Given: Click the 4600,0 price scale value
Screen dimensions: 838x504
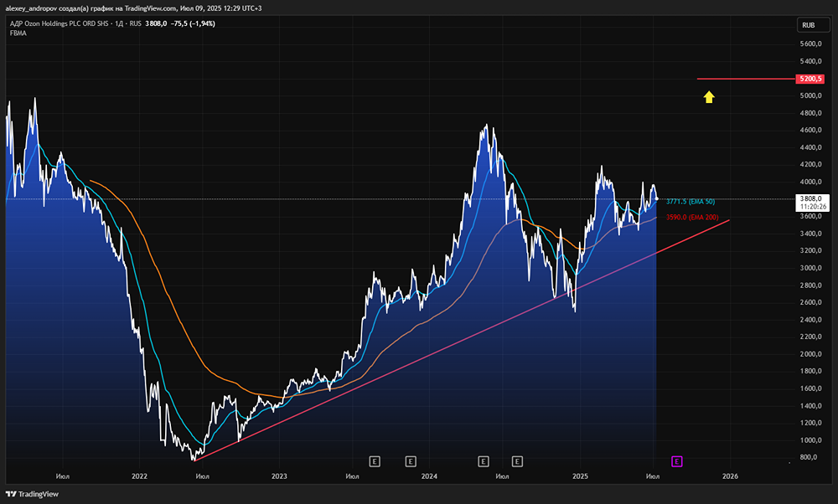Looking at the screenshot, I should (x=810, y=130).
